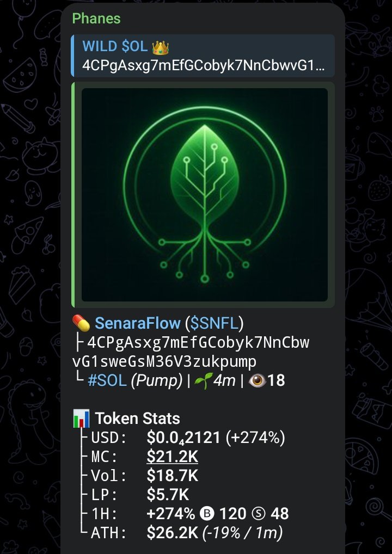Tap the (Pump) label text
Viewport: 392px width, 554px height.
[x=157, y=380]
